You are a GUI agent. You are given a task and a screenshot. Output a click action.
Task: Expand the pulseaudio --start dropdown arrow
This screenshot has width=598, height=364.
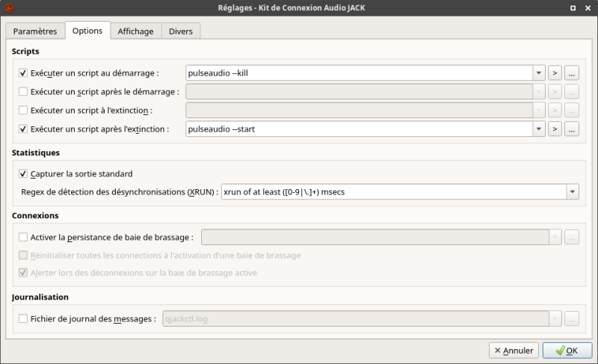[x=538, y=129]
